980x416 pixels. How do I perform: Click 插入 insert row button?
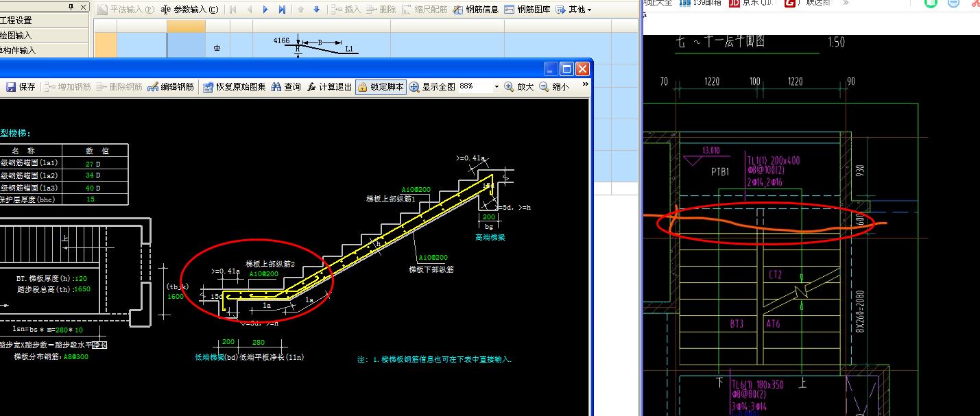345,10
